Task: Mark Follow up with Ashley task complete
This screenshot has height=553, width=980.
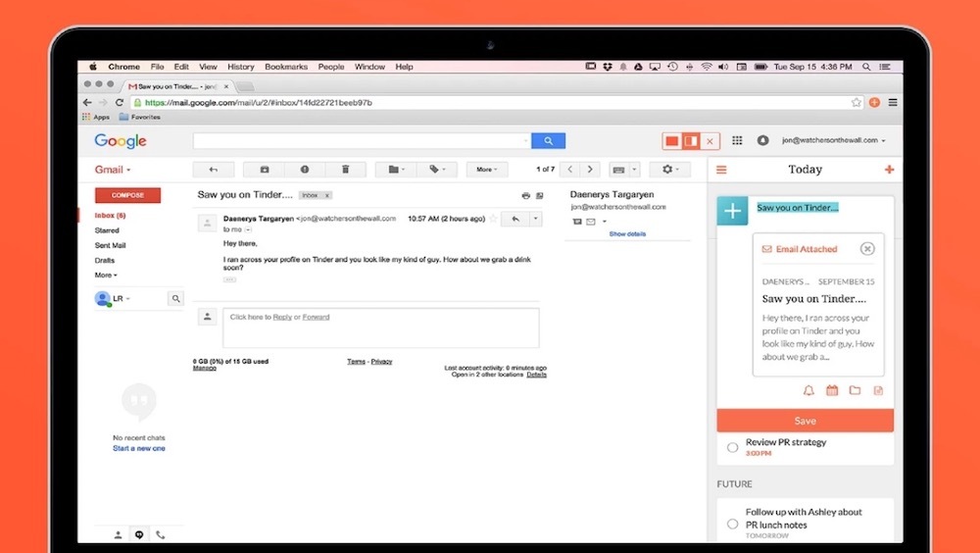Action: 732,524
